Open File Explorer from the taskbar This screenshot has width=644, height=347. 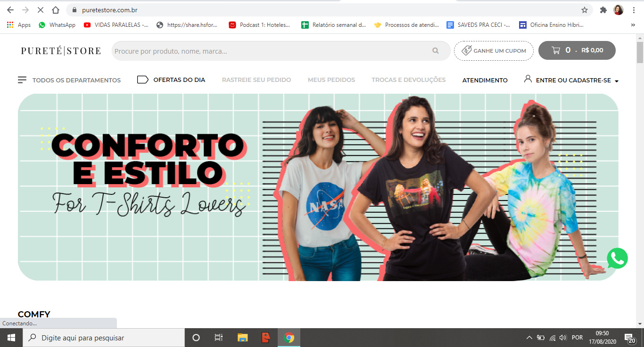(243, 338)
